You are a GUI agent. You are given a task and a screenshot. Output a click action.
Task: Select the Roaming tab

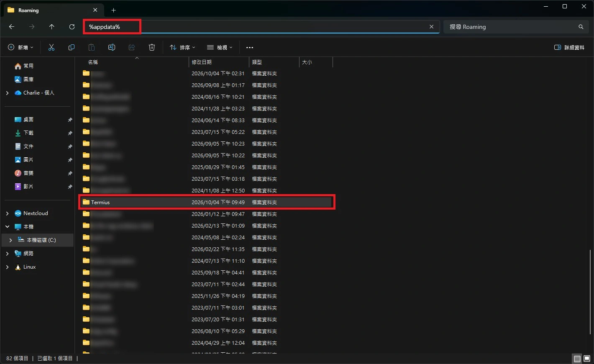tap(53, 10)
